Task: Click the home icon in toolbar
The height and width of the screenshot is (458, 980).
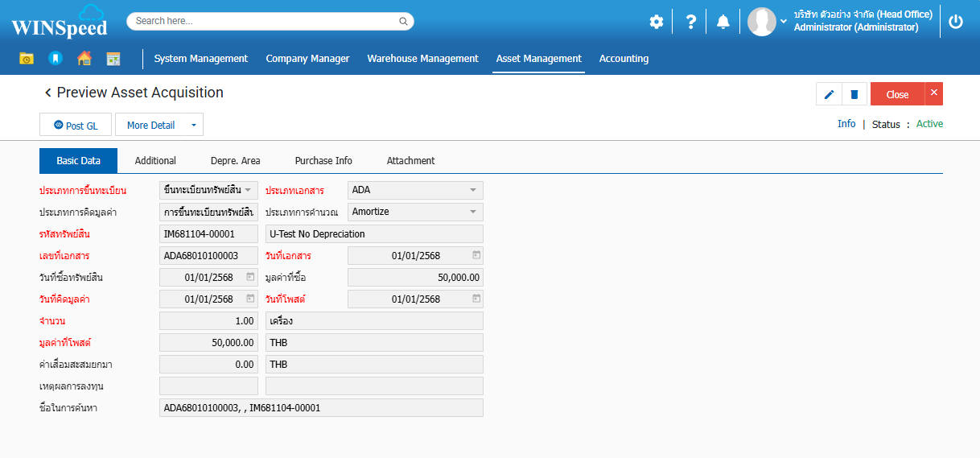Action: [x=84, y=58]
